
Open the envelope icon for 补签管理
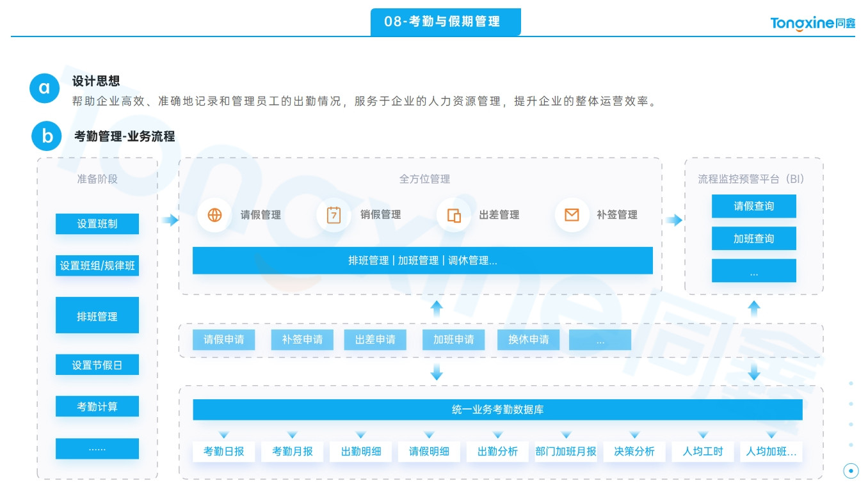coord(572,216)
